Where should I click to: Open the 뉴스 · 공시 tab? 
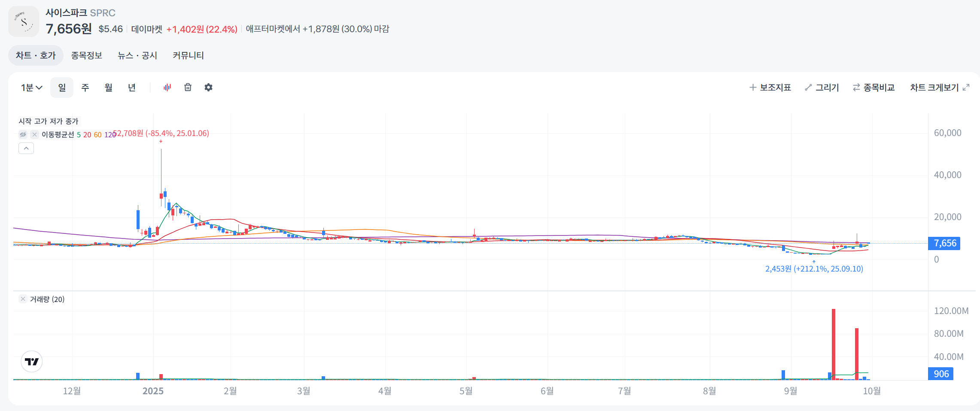137,55
